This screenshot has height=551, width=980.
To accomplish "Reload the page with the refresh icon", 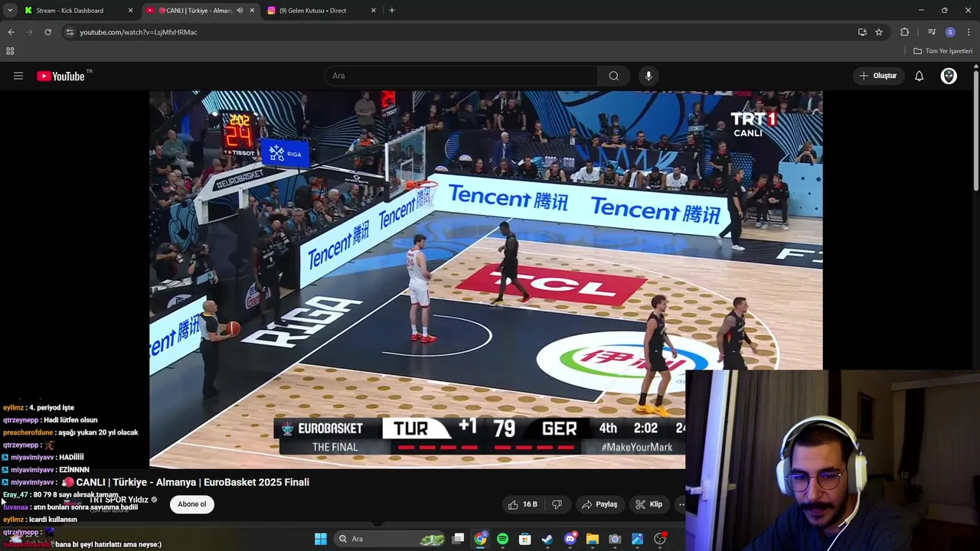I will [47, 32].
